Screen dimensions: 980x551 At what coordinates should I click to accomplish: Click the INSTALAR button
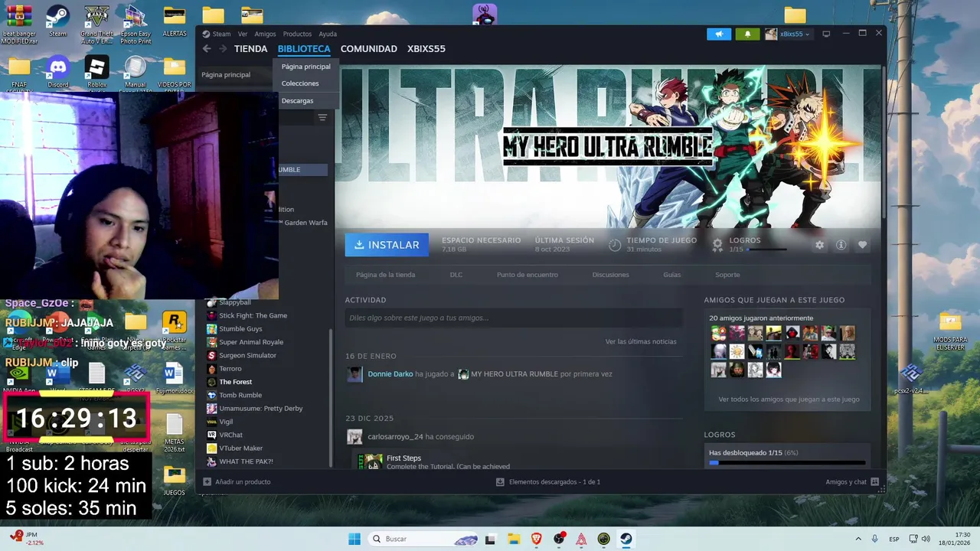coord(387,245)
